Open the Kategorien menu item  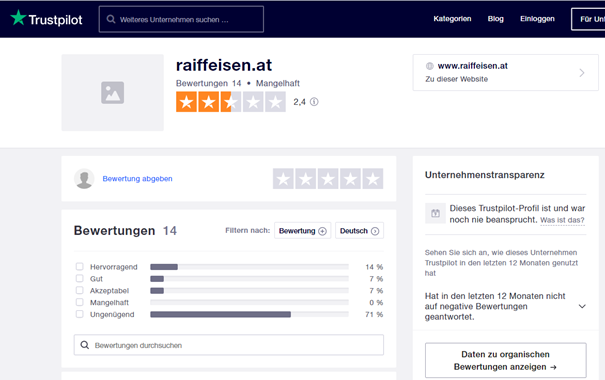pyautogui.click(x=452, y=19)
